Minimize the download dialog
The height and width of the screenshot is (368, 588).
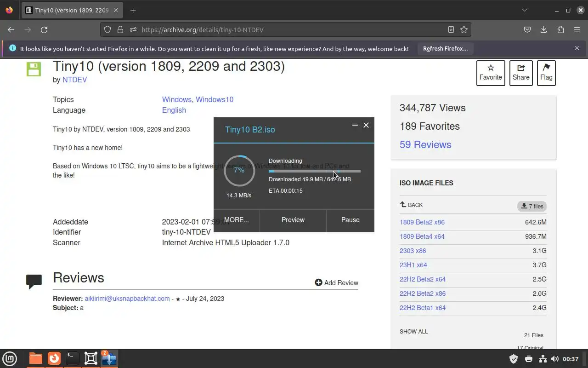tap(355, 125)
